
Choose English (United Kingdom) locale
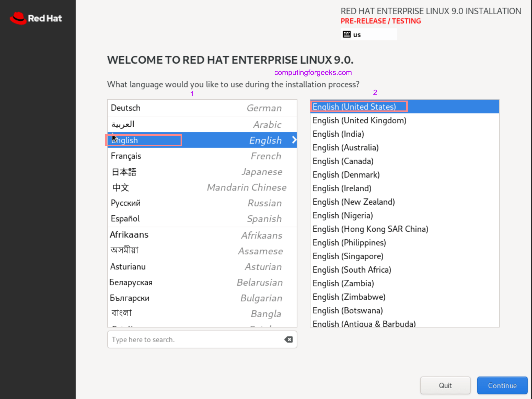(x=404, y=120)
